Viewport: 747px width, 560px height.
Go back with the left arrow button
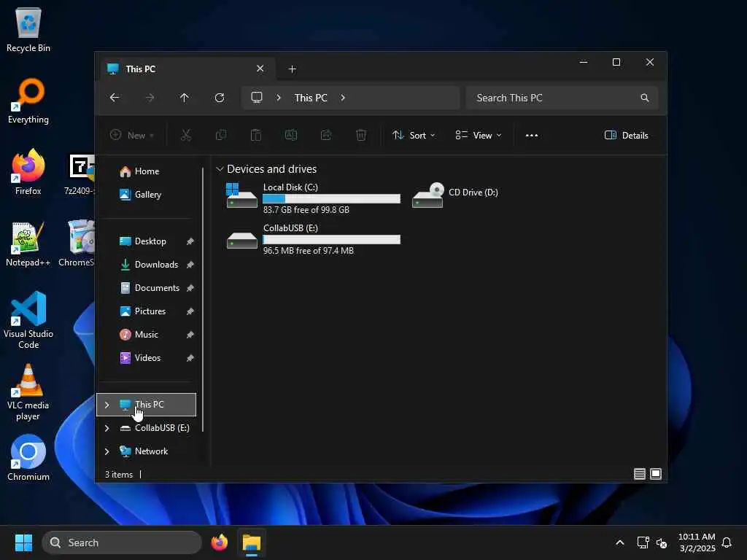click(115, 98)
